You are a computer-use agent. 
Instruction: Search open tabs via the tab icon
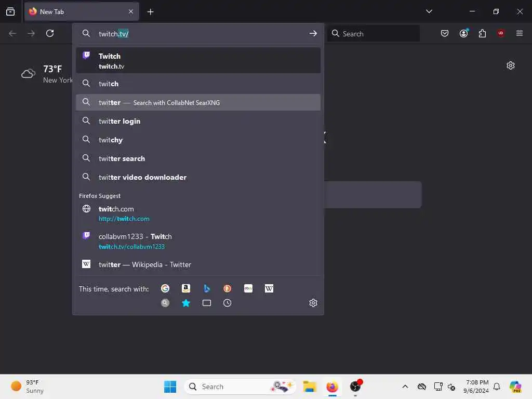pos(207,303)
